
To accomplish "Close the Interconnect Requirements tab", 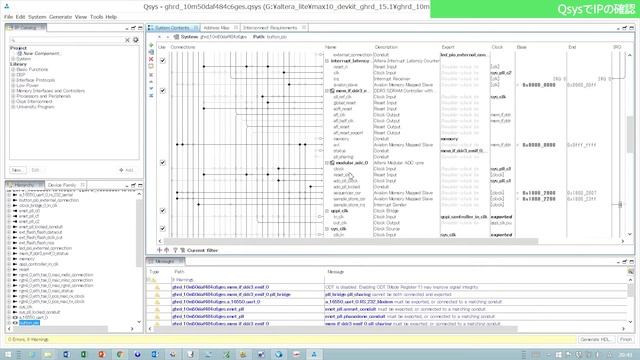I will [304, 28].
